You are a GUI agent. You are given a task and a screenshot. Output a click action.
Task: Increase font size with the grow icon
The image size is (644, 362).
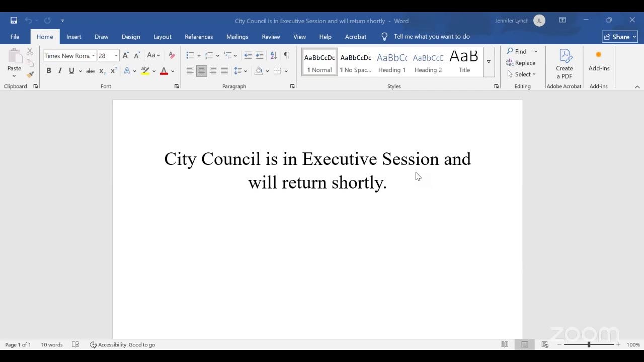[125, 55]
